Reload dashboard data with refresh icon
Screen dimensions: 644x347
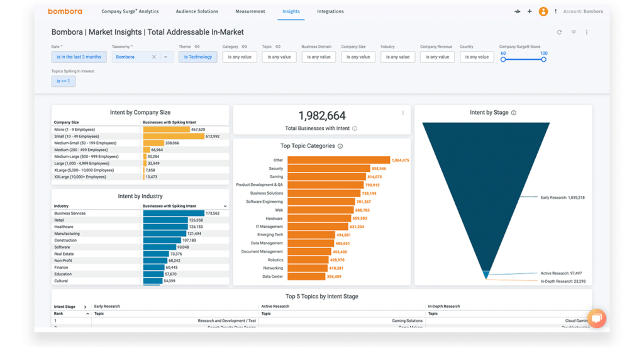[x=559, y=32]
